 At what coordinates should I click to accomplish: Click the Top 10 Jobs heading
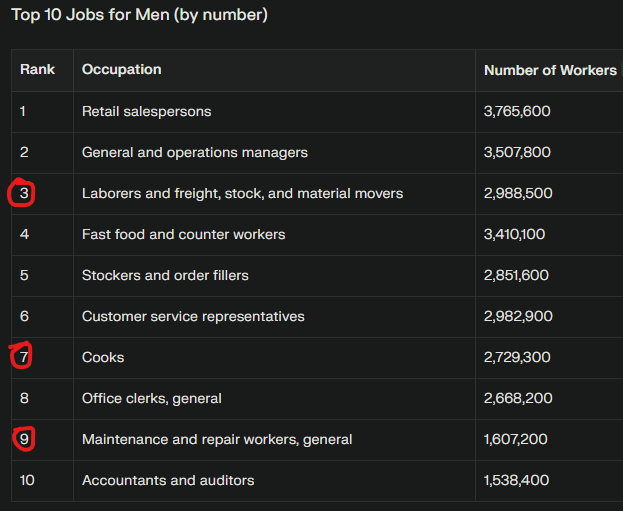click(x=139, y=15)
